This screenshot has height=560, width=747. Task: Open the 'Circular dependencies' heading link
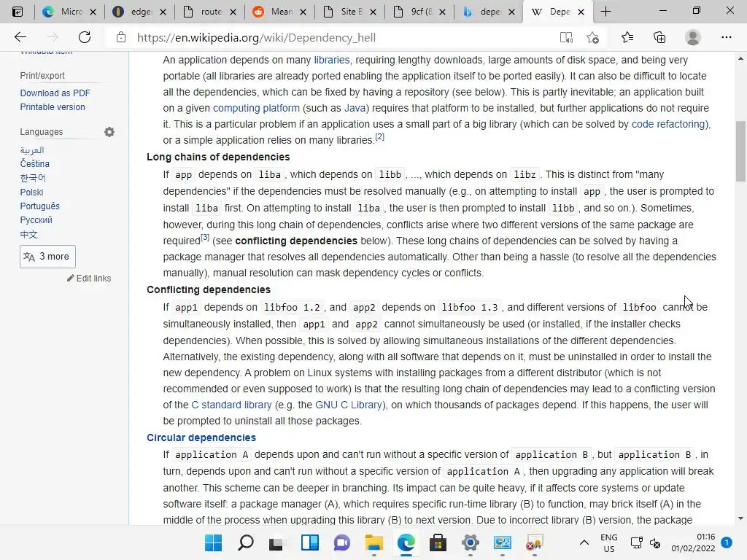(201, 437)
